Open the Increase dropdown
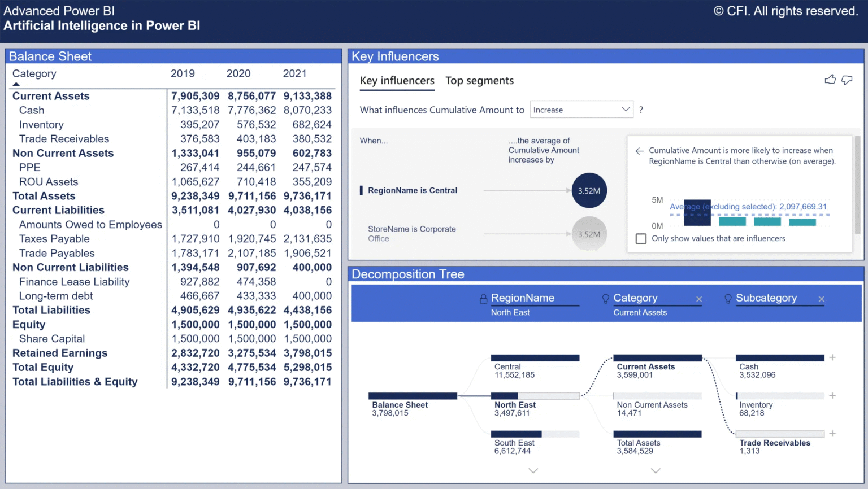Screen dimensions: 868x489 (x=581, y=110)
